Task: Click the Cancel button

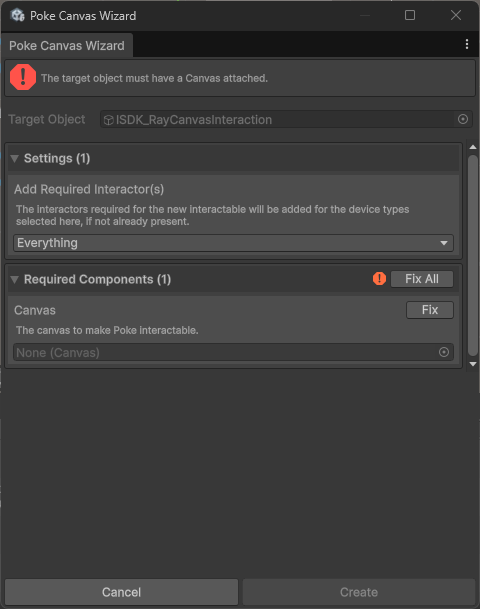Action: [122, 592]
